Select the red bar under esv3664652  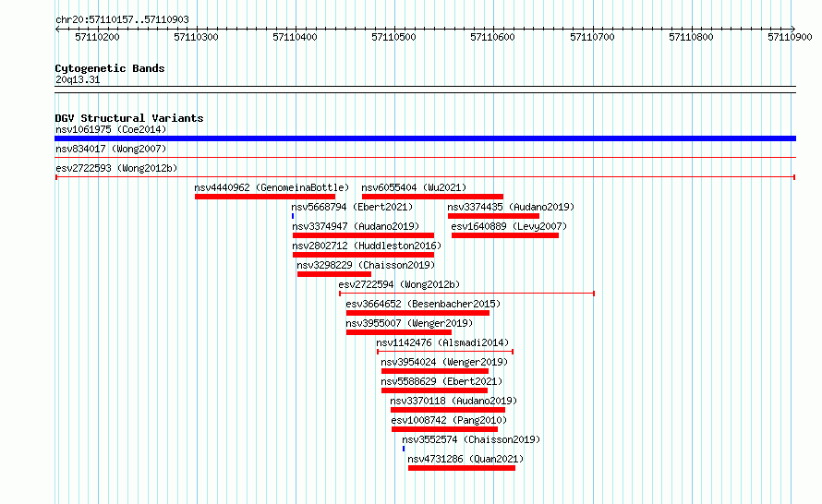pos(417,313)
